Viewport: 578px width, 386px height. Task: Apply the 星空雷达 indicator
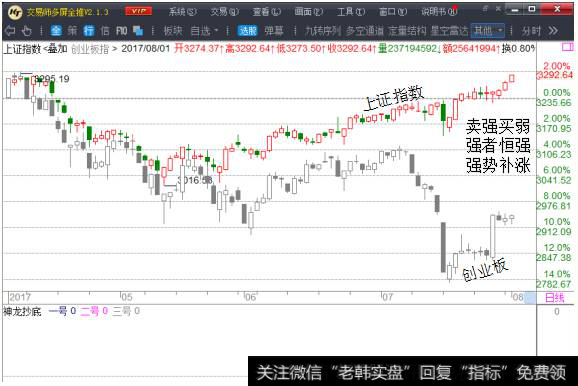coord(449,31)
